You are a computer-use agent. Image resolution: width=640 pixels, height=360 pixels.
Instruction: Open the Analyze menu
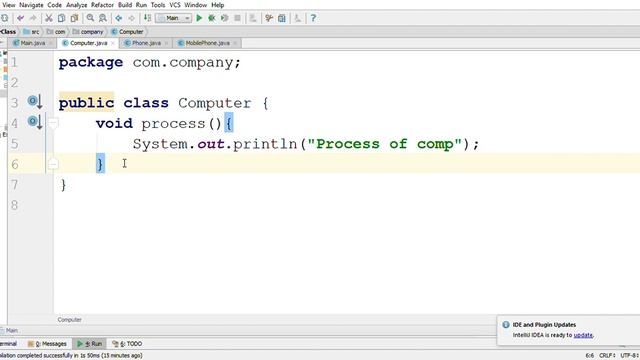pos(77,5)
